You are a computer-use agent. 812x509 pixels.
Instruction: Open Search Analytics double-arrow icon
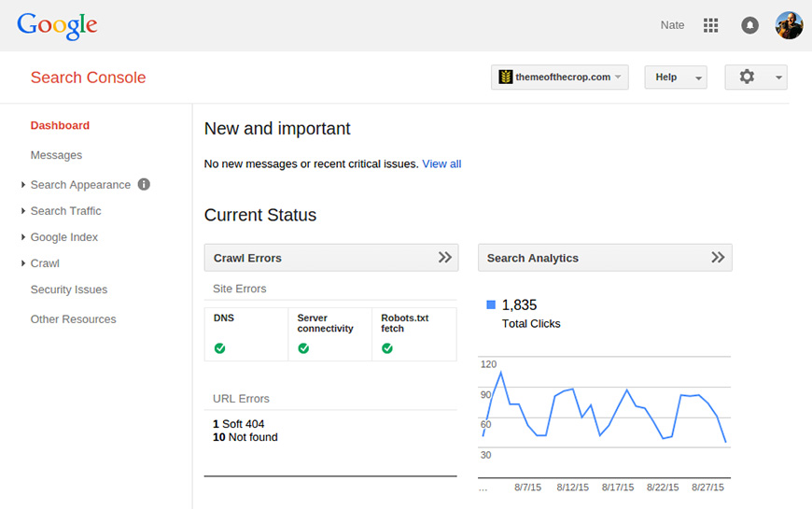coord(718,258)
